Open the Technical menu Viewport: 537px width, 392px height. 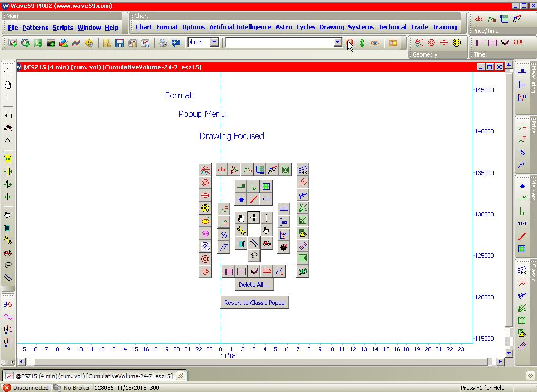click(x=392, y=27)
